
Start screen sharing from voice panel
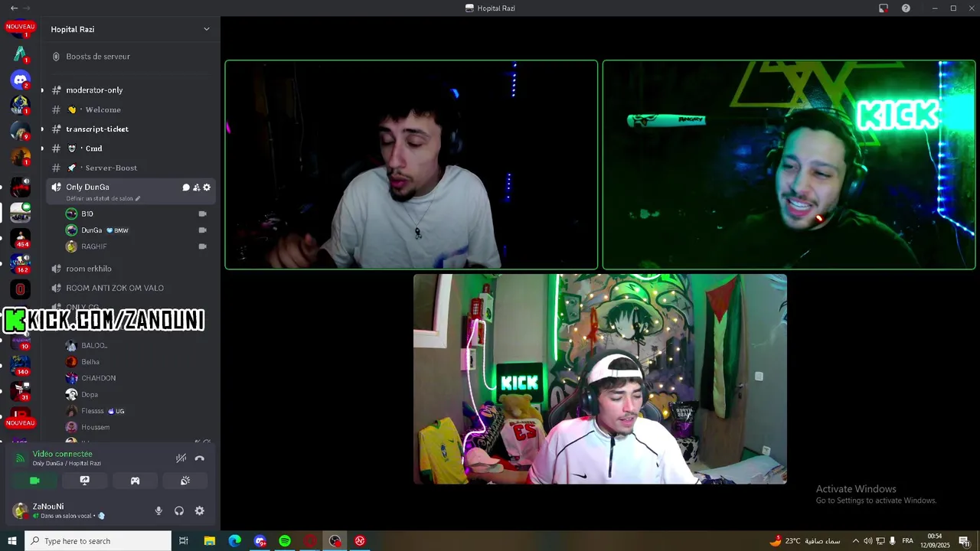85,481
